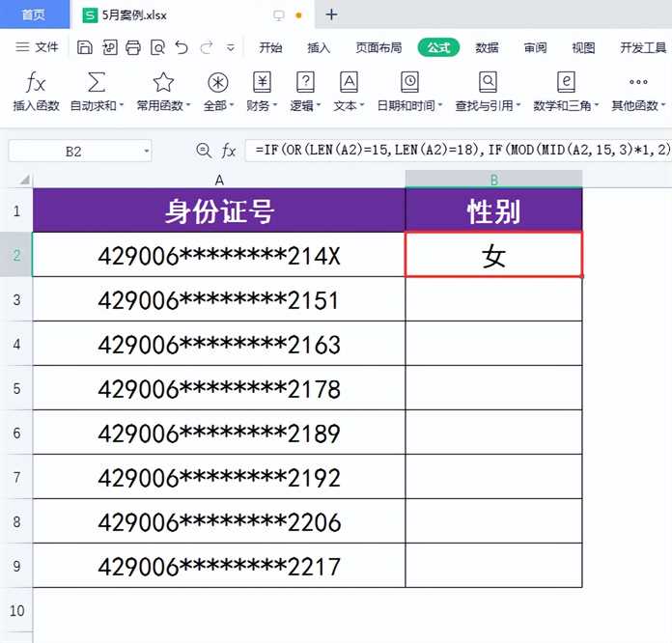This screenshot has height=643, width=672.
Task: Click the new tab plus button
Action: (x=331, y=14)
